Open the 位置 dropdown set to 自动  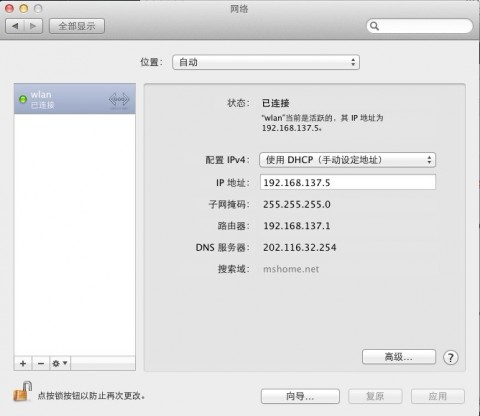(266, 62)
